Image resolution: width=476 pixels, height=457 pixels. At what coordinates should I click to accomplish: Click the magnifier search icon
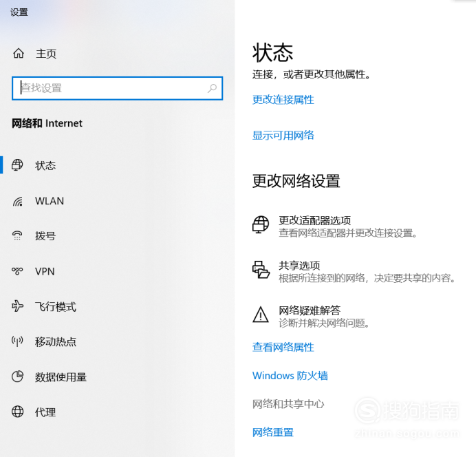point(212,88)
